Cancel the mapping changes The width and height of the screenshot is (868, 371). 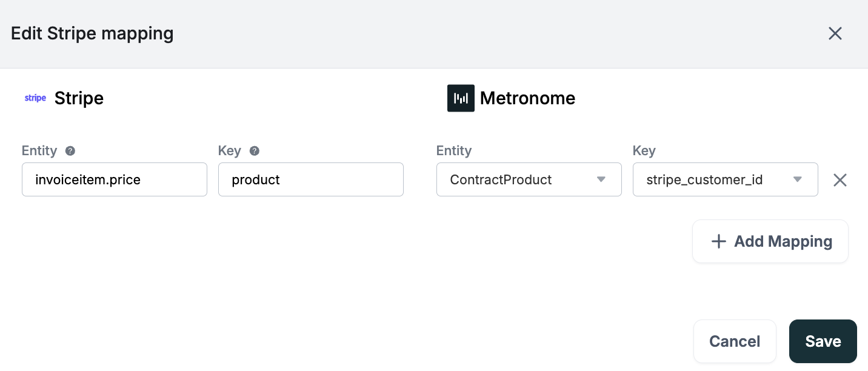point(735,341)
